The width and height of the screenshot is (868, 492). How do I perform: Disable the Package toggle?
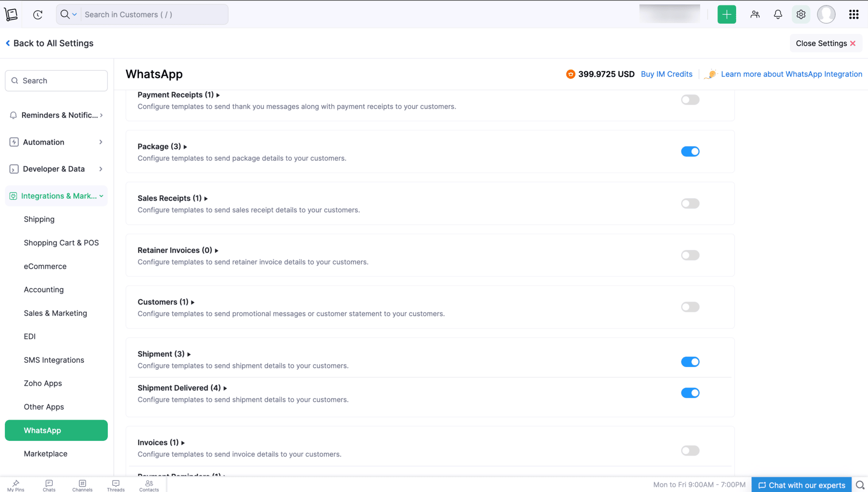[x=690, y=152]
